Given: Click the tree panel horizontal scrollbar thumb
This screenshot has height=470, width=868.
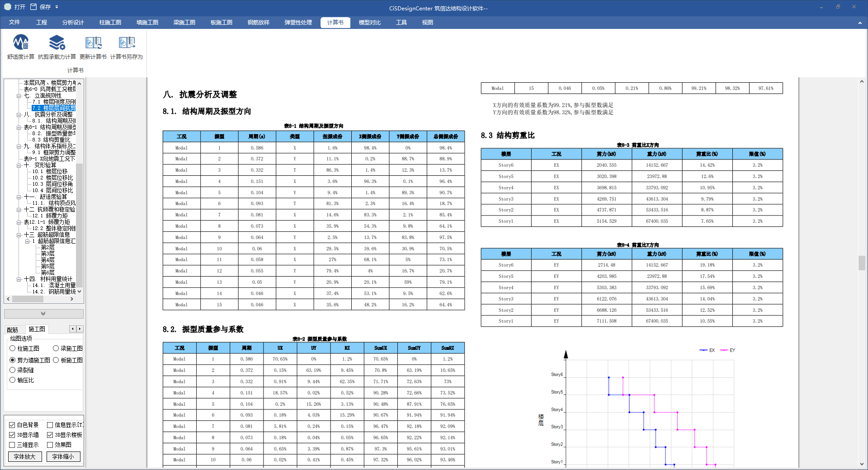Looking at the screenshot, I should coord(27,299).
